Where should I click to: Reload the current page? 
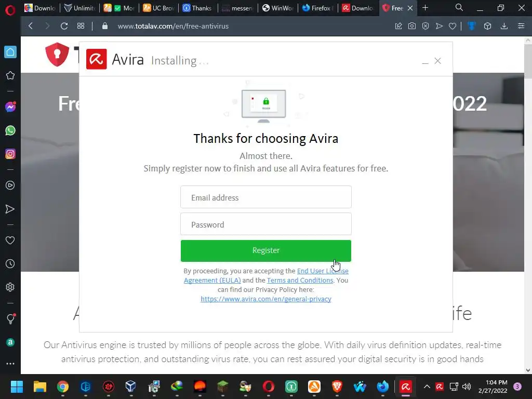pyautogui.click(x=64, y=26)
